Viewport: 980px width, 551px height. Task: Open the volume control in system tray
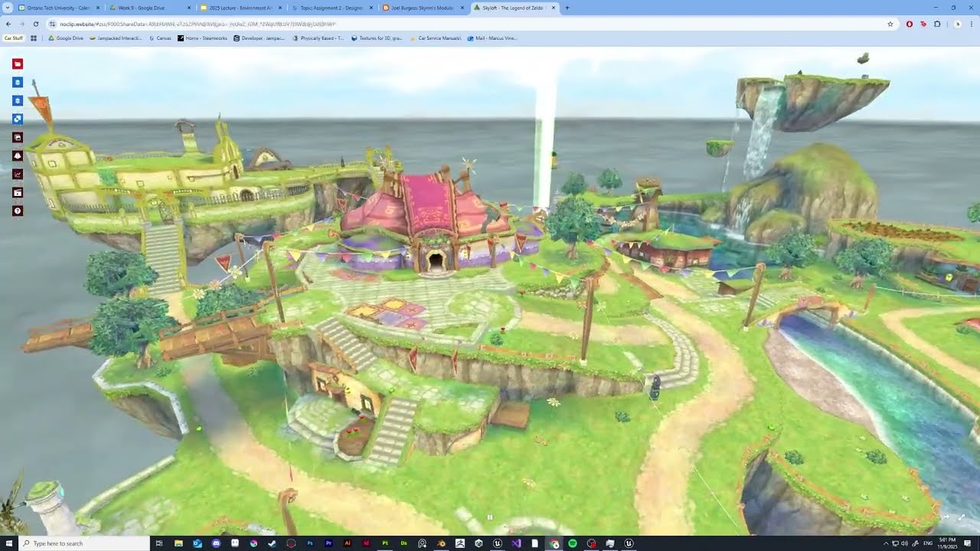tap(904, 543)
